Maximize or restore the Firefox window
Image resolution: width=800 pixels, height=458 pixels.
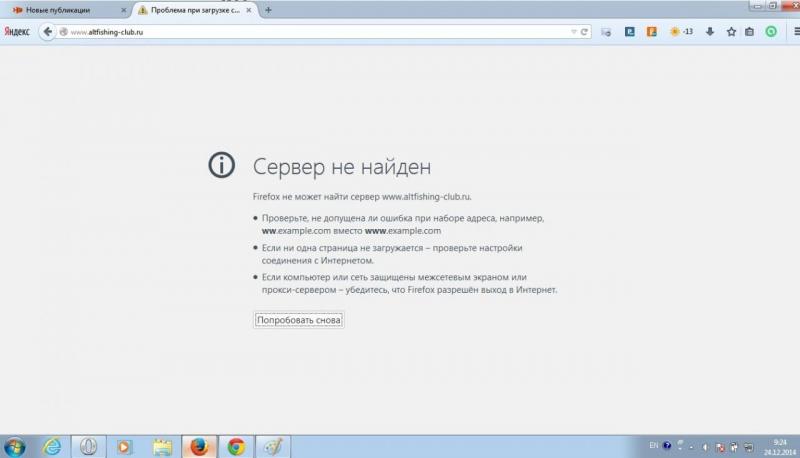(772, 6)
